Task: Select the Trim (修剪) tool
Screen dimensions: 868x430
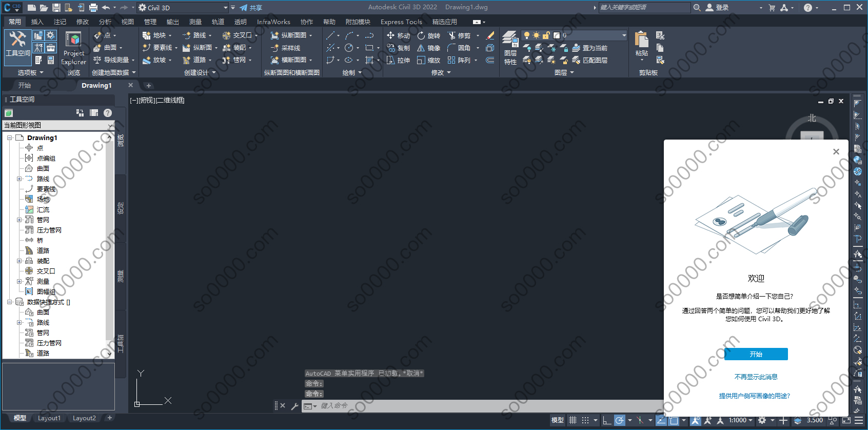Action: point(459,35)
